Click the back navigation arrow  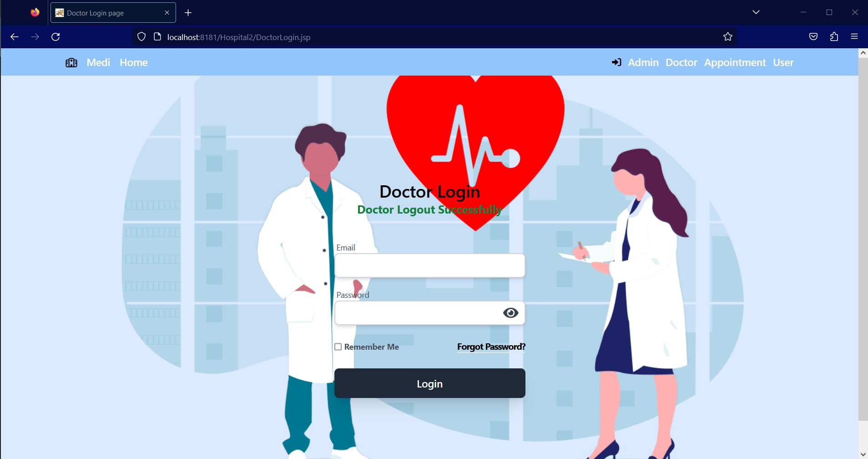[15, 37]
